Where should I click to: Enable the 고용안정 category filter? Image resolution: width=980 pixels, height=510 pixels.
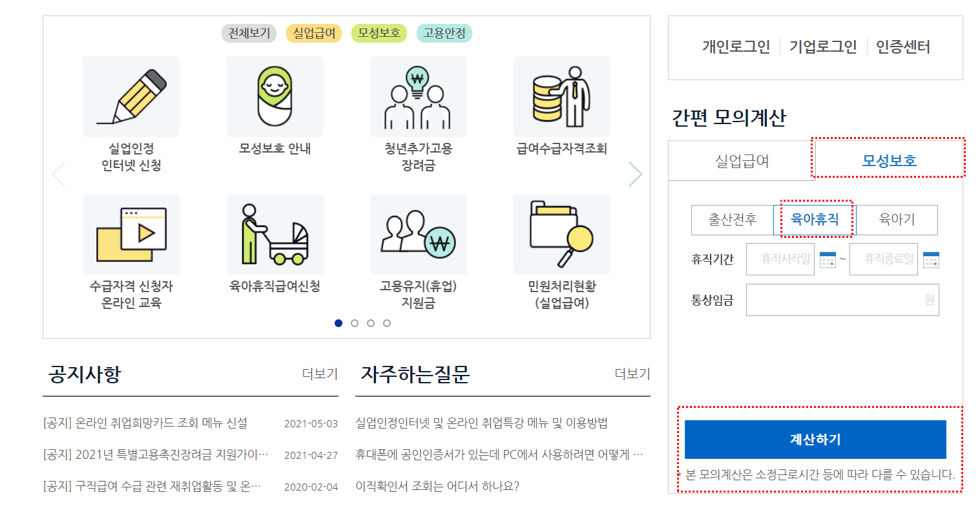pyautogui.click(x=443, y=33)
